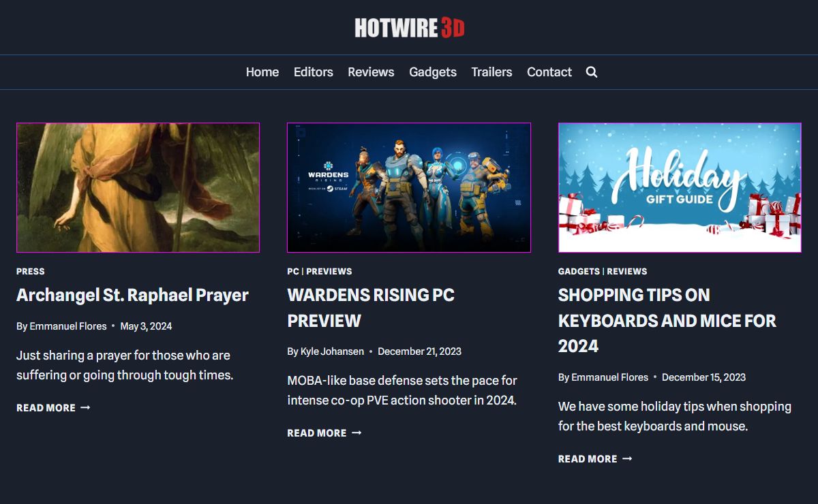The width and height of the screenshot is (818, 504).
Task: Click the excerpt "We have some holiday tips"
Action: [675, 416]
